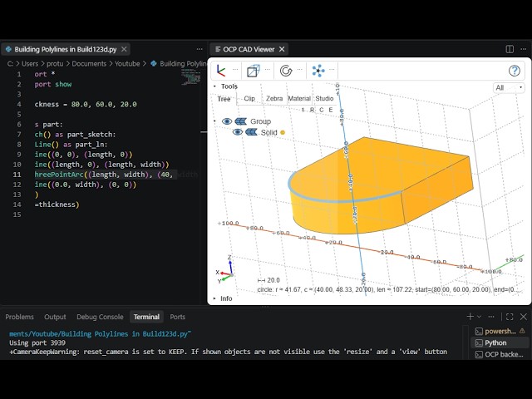Click Documents in the breadcrumb path
This screenshot has width=532, height=399.
[x=89, y=64]
